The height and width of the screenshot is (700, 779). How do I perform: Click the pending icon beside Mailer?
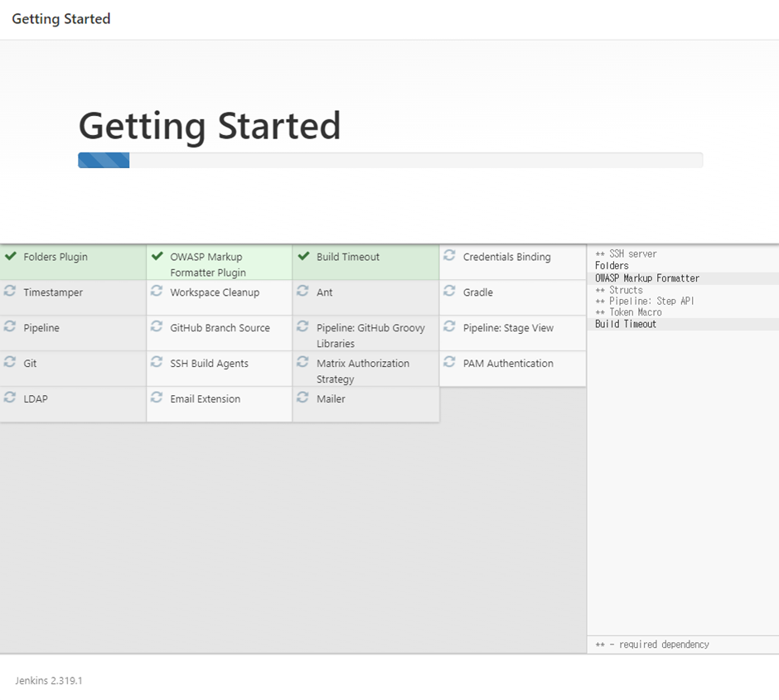302,398
